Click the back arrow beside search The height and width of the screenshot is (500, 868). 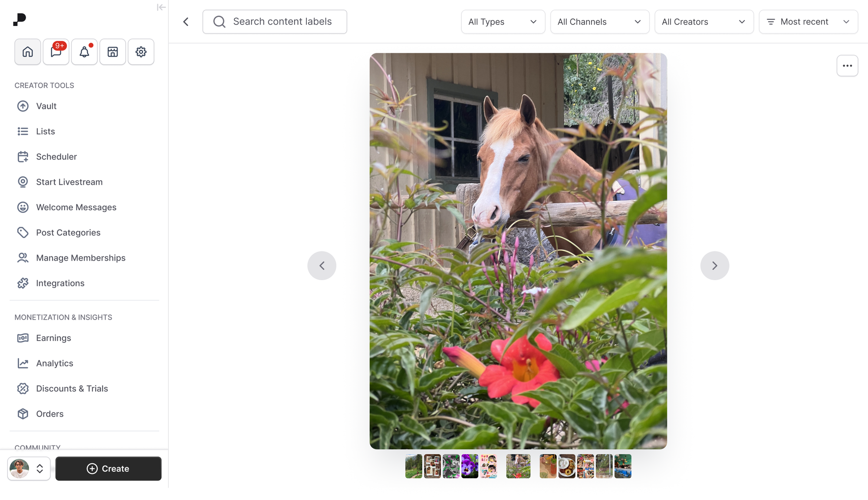(186, 22)
